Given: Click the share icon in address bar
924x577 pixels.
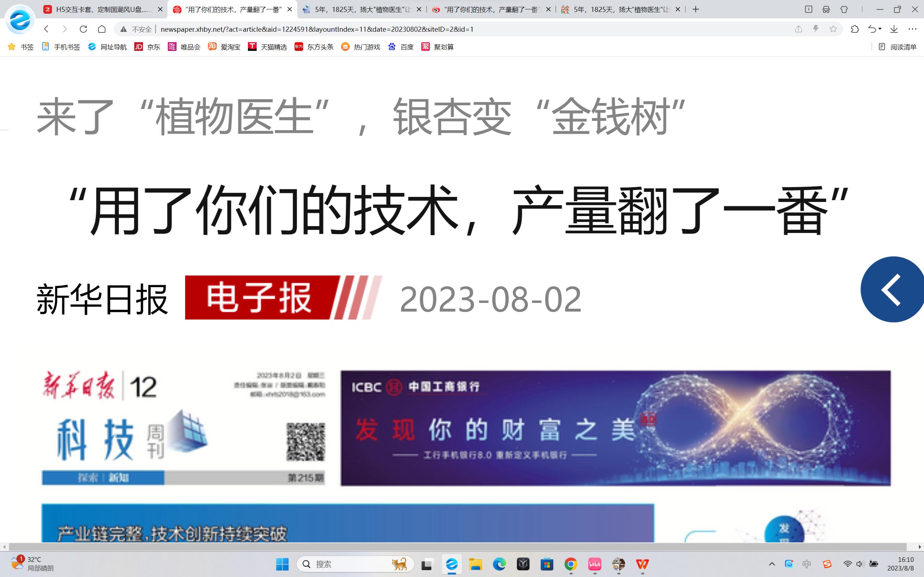Looking at the screenshot, I should tap(798, 29).
